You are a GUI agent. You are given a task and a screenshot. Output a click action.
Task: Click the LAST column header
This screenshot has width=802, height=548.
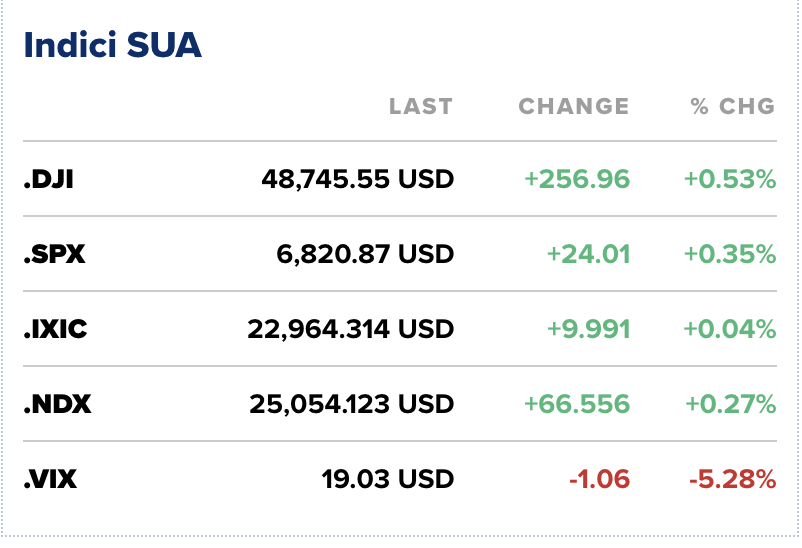coord(420,106)
